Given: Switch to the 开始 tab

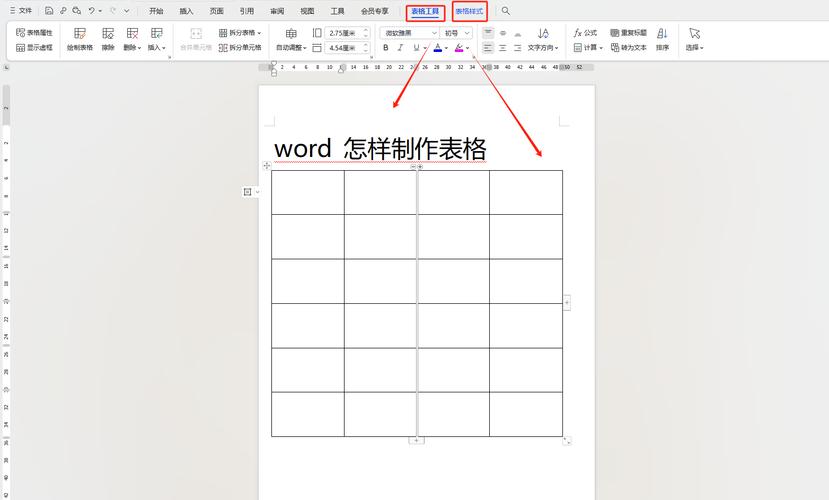Looking at the screenshot, I should tap(156, 11).
